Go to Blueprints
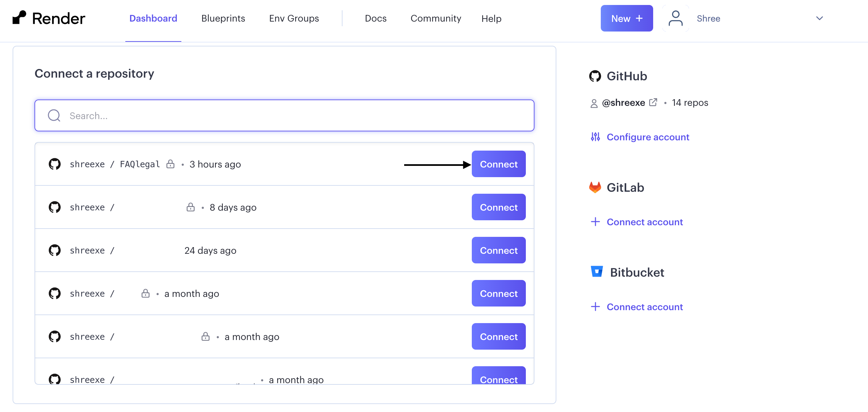 [223, 18]
